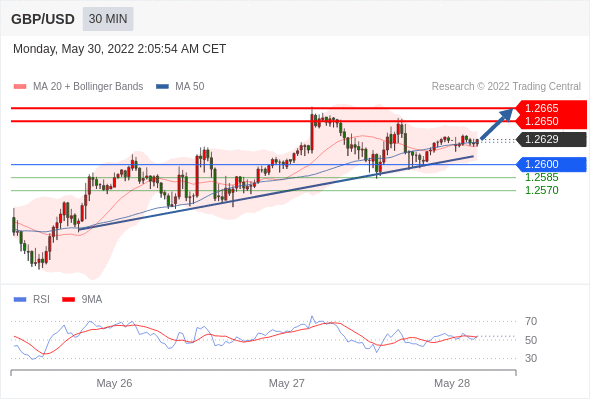Click the May 26 date axis label
The image size is (590, 400).
[114, 383]
